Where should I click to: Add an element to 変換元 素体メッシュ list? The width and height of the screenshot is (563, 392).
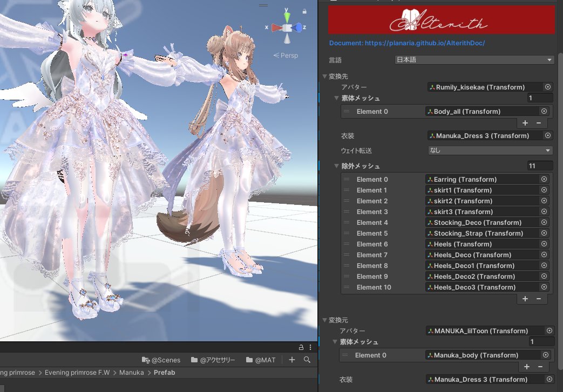tap(526, 367)
